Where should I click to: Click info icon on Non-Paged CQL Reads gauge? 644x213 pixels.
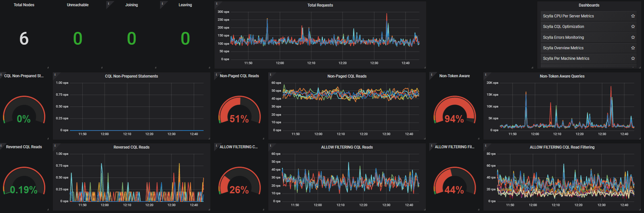216,75
